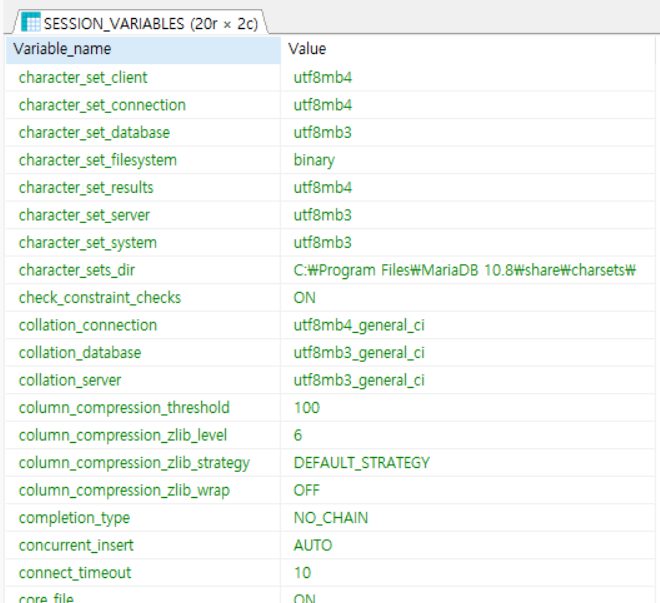The image size is (660, 603).
Task: Click the utf8mb3_general_ci value of collation_server
Action: 468,380
